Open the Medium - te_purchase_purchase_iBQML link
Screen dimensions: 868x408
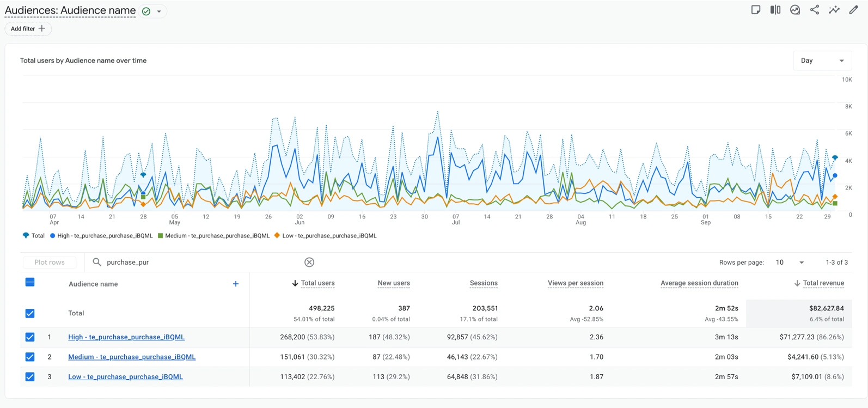[x=132, y=357]
